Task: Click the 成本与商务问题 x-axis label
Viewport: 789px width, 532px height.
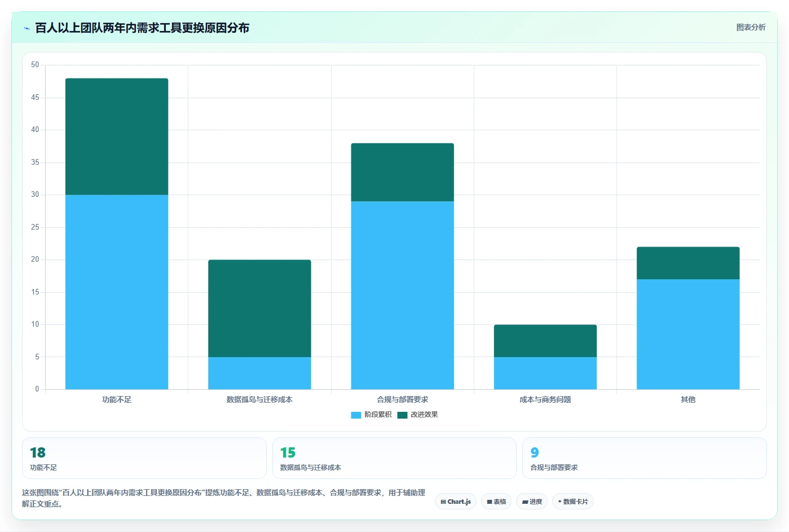Action: (545, 399)
